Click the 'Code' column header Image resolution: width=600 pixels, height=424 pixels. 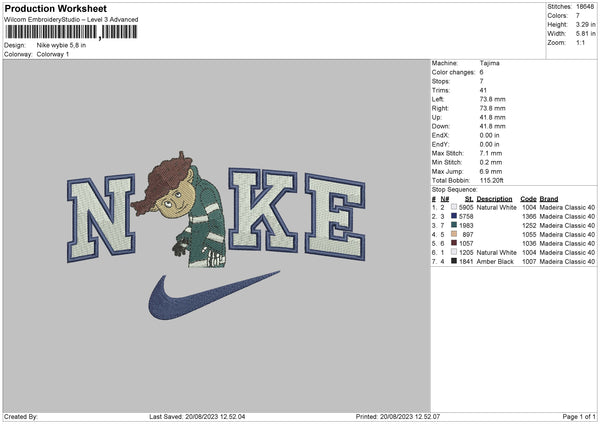click(x=528, y=199)
